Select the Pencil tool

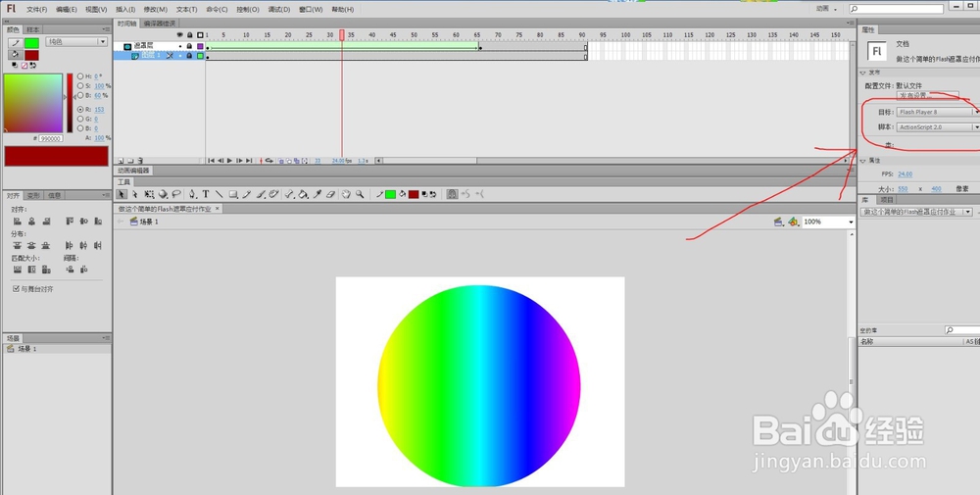(247, 194)
